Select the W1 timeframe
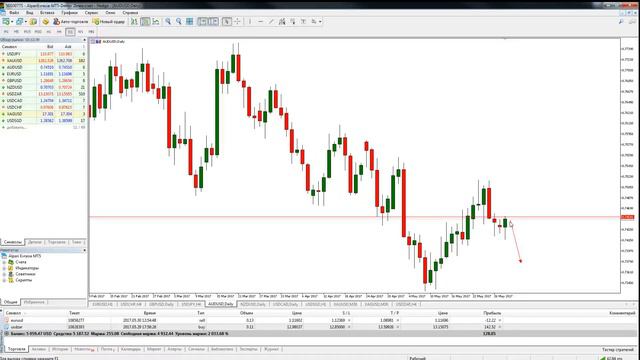 (x=80, y=31)
